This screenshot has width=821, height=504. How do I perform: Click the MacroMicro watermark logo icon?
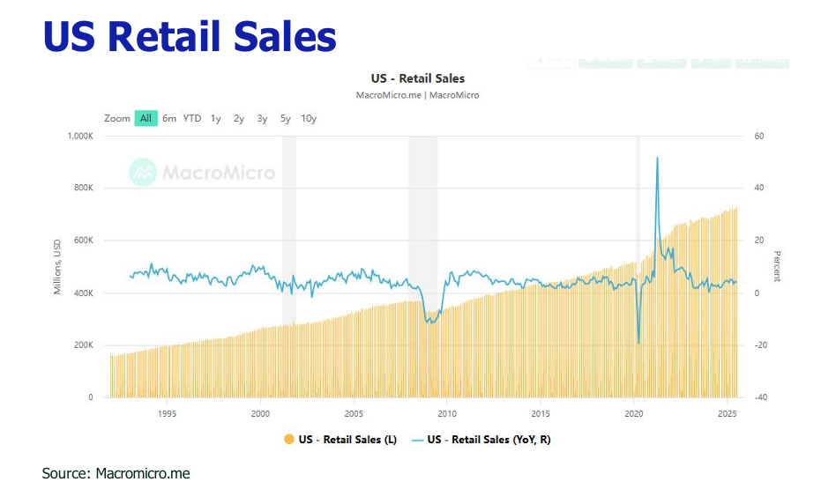(x=142, y=173)
